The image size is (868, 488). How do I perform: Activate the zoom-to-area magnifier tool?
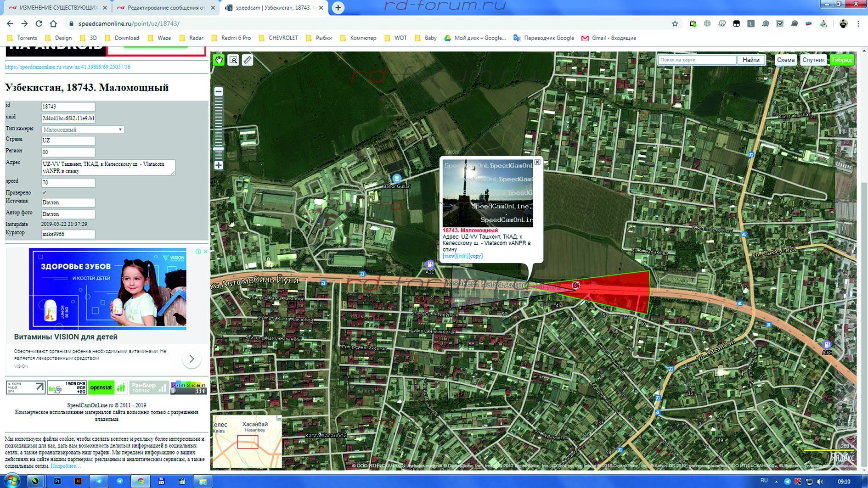tap(233, 60)
